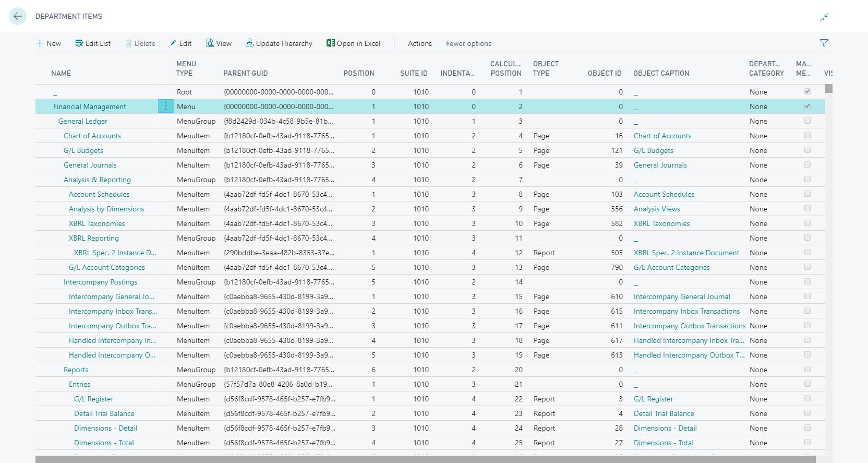Open Account Schedules object caption link
The image size is (868, 463).
(x=664, y=194)
